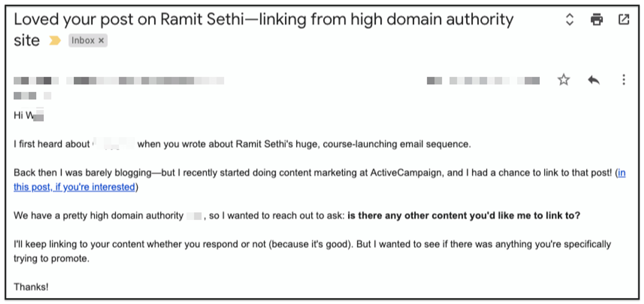This screenshot has height=304, width=644.
Task: Click the Inbox label chip
Action: click(82, 40)
